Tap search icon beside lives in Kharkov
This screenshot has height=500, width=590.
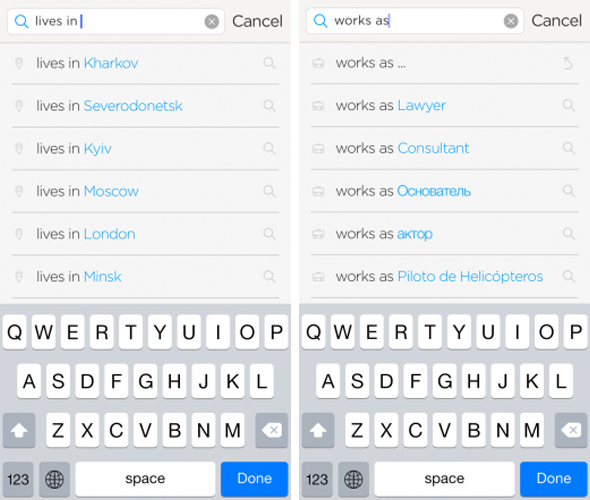click(269, 63)
